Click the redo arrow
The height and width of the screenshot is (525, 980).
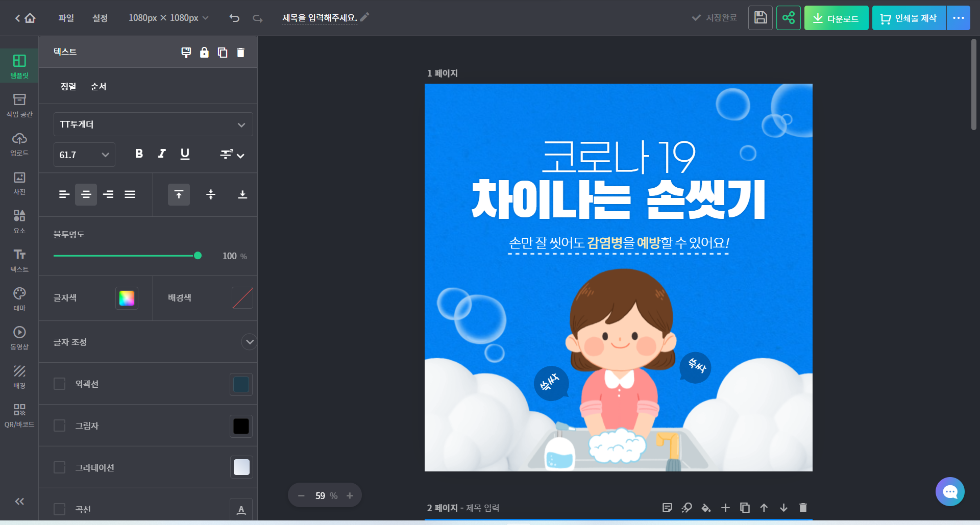coord(258,18)
